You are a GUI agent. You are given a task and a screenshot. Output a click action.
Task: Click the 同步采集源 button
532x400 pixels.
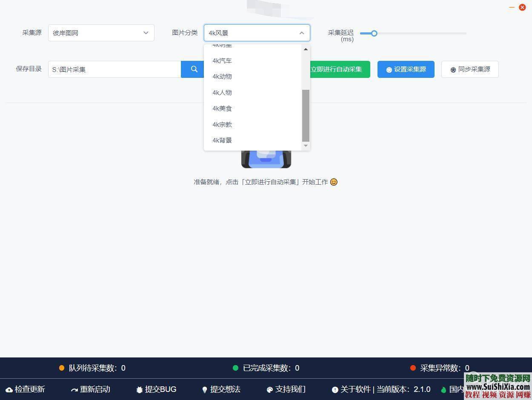(470, 69)
